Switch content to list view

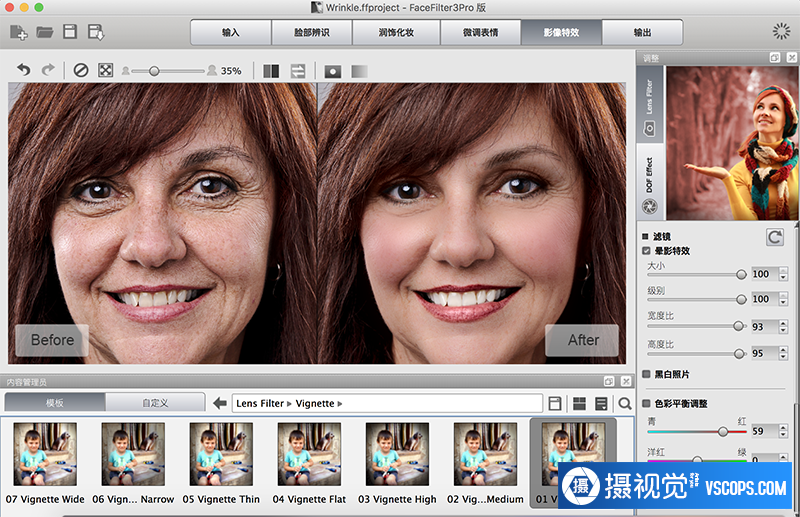click(x=602, y=404)
